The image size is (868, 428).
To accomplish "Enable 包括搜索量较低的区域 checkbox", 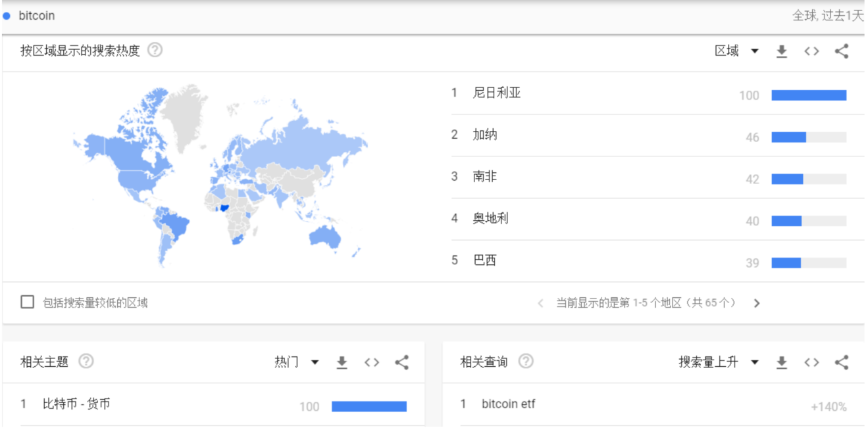I will tap(27, 302).
